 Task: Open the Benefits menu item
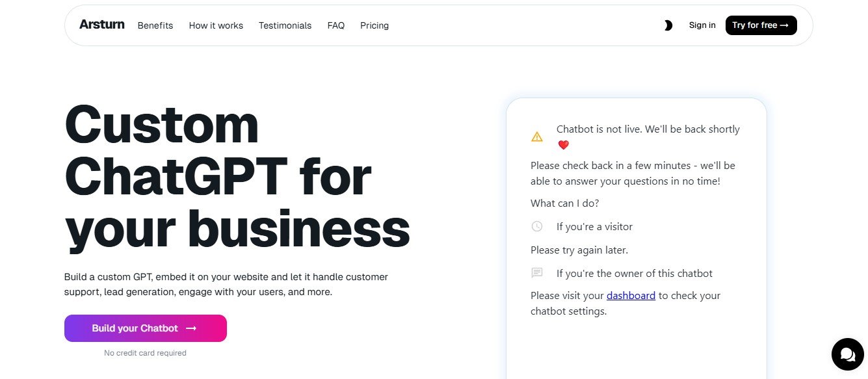155,25
